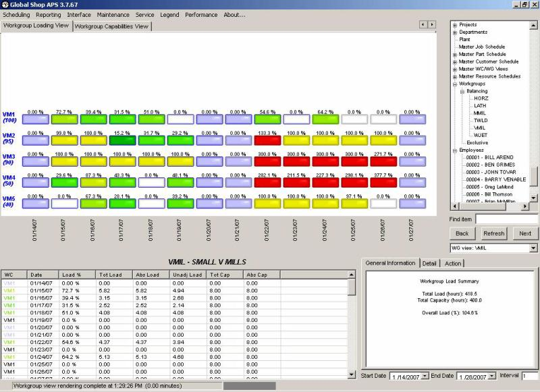The image size is (540, 392).
Task: Select WJET workgroup in tree
Action: click(481, 135)
